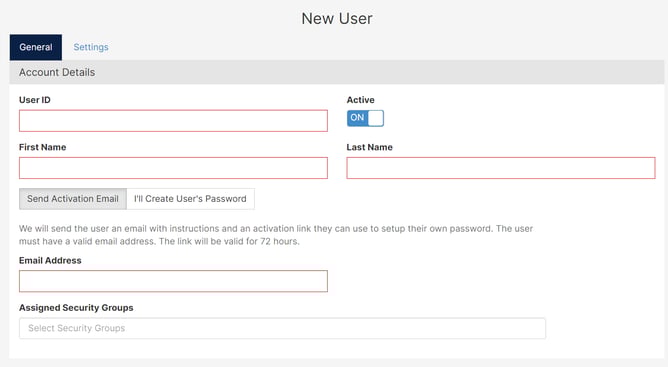Click into the First Name field
Image resolution: width=668 pixels, height=367 pixels.
point(173,168)
